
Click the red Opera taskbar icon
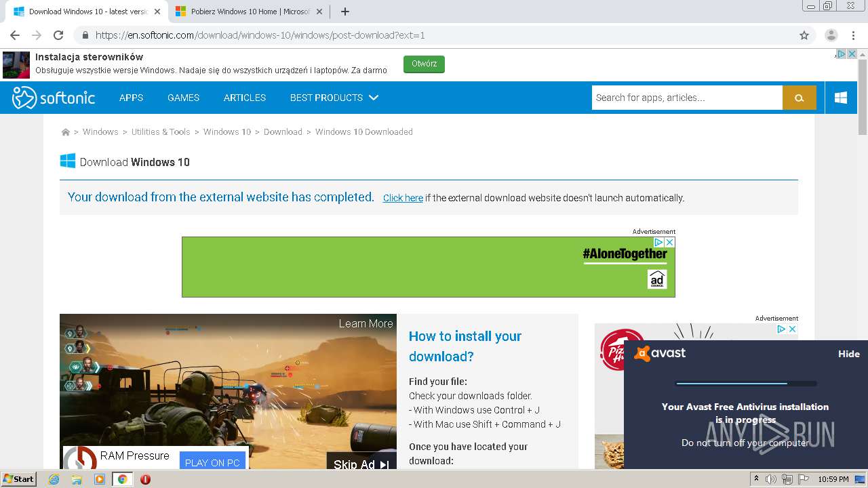pos(145,479)
